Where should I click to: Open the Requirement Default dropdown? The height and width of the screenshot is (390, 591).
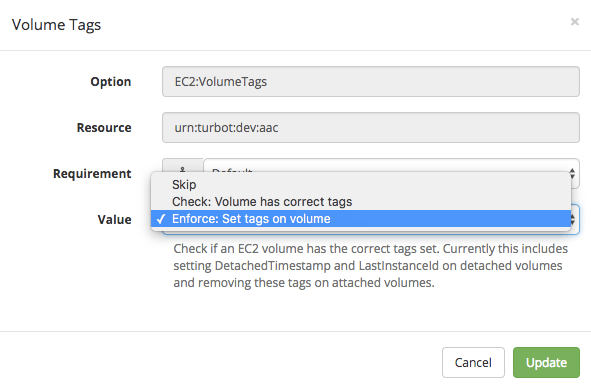coord(390,165)
